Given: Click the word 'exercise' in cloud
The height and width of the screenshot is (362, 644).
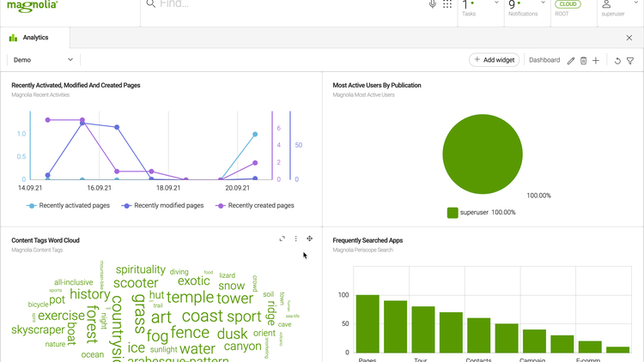Looking at the screenshot, I should click(61, 316).
